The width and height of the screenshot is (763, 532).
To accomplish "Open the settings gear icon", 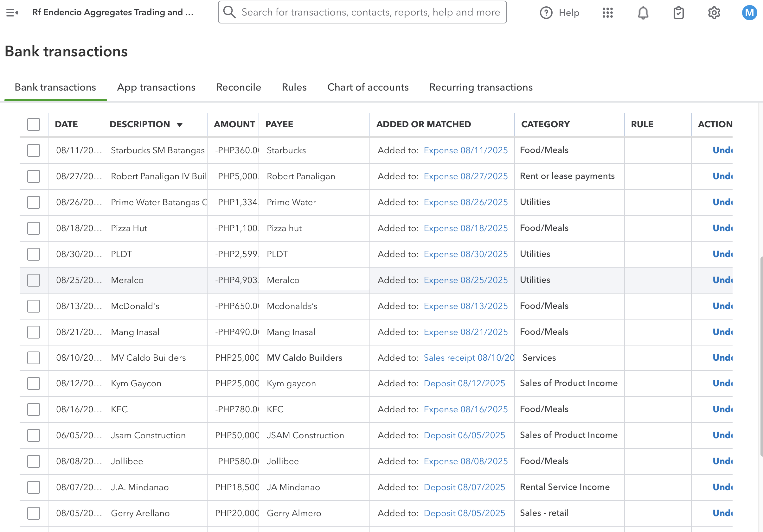I will pyautogui.click(x=714, y=13).
